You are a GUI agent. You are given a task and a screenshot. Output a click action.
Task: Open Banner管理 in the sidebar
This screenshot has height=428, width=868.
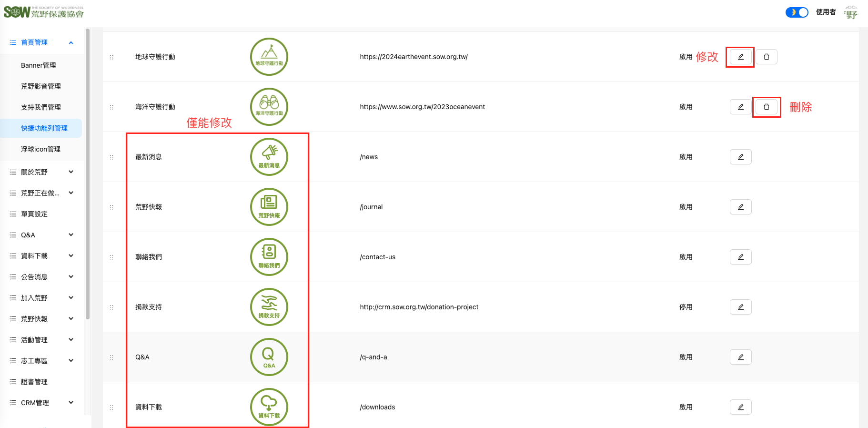pos(39,65)
